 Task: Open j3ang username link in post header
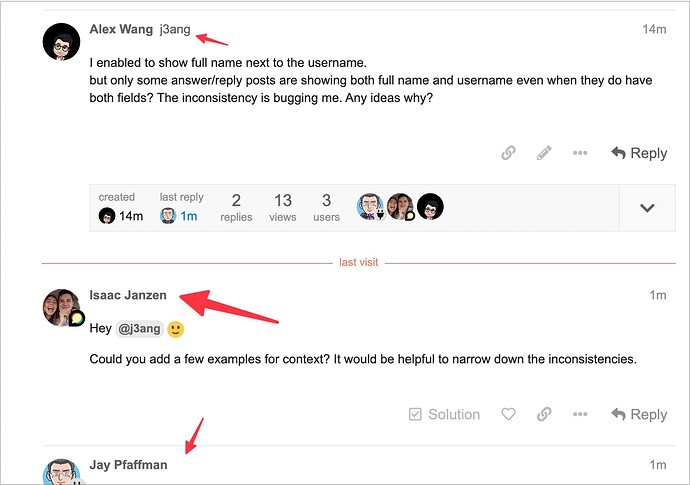[x=175, y=29]
